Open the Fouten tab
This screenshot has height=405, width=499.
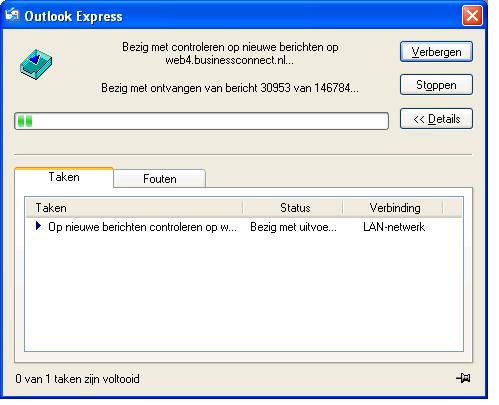tap(160, 179)
